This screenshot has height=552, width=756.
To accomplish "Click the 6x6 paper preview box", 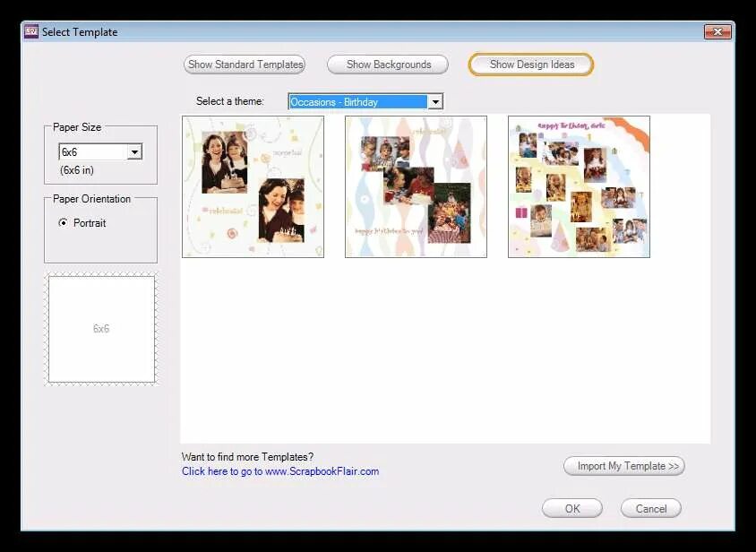I will point(102,329).
